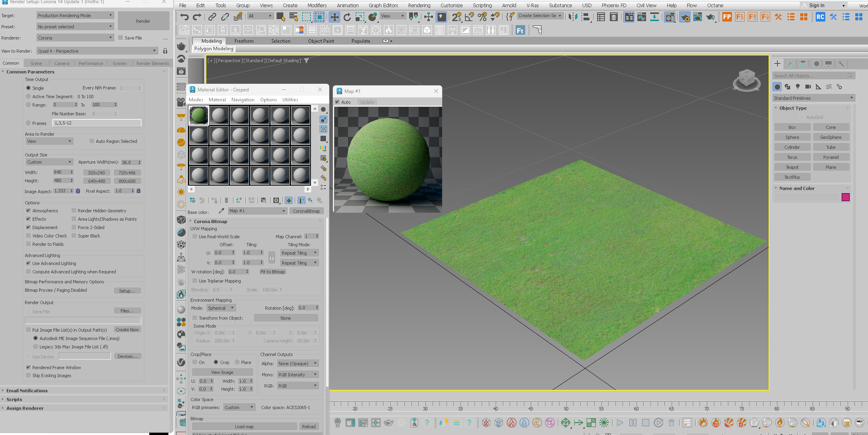Toggle the Angle Snap icon

pos(469,17)
